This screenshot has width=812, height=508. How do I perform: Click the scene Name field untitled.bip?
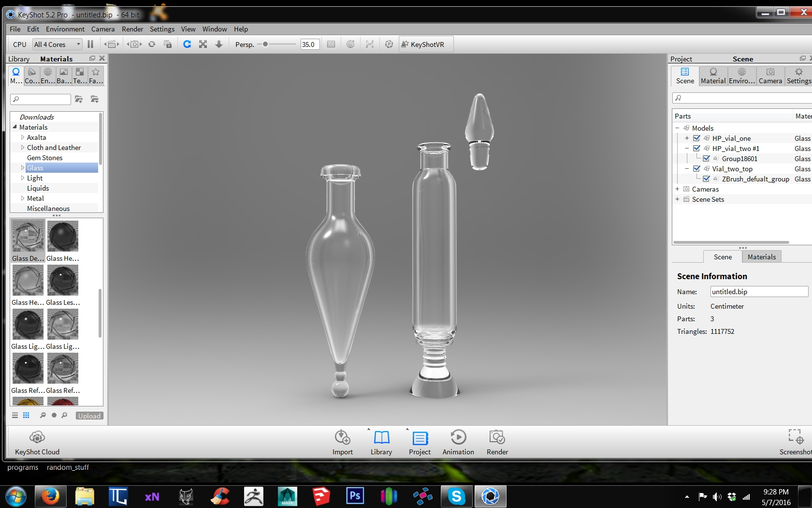click(759, 292)
